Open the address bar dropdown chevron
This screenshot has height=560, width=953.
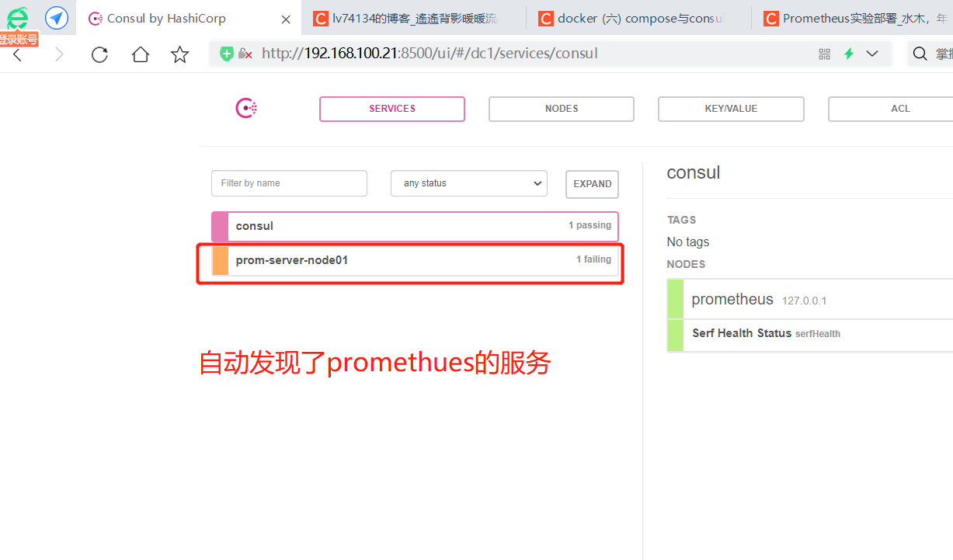(x=872, y=54)
